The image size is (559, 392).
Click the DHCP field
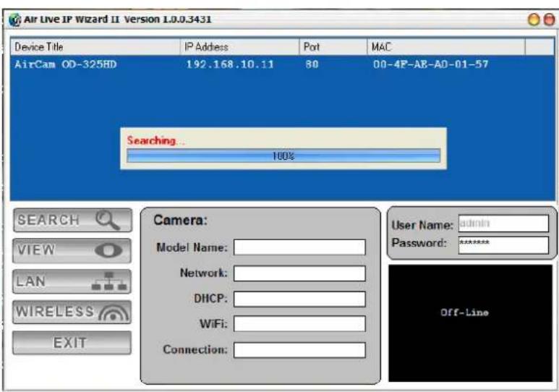(x=299, y=299)
